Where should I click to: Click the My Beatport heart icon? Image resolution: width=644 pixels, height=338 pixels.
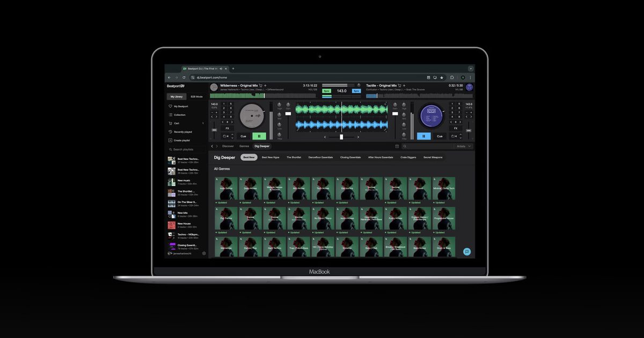171,106
